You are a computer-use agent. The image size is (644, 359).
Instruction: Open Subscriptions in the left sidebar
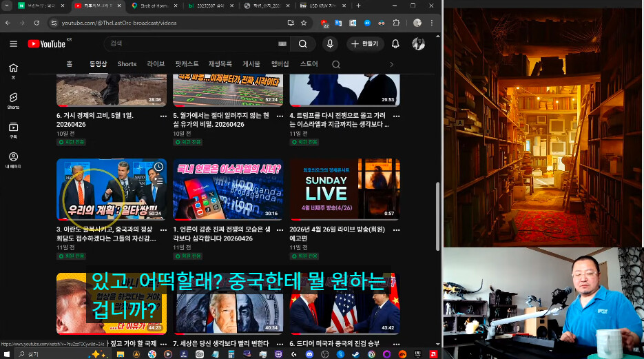click(x=13, y=131)
